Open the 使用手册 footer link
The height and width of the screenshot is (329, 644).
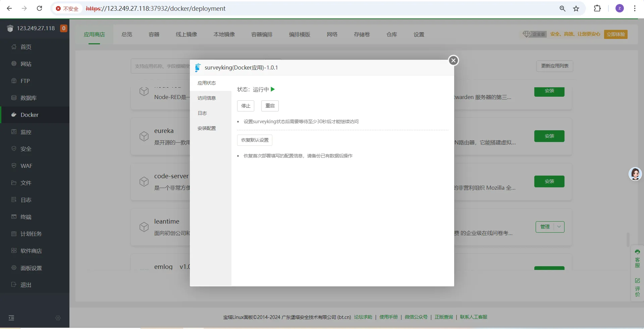pos(388,317)
